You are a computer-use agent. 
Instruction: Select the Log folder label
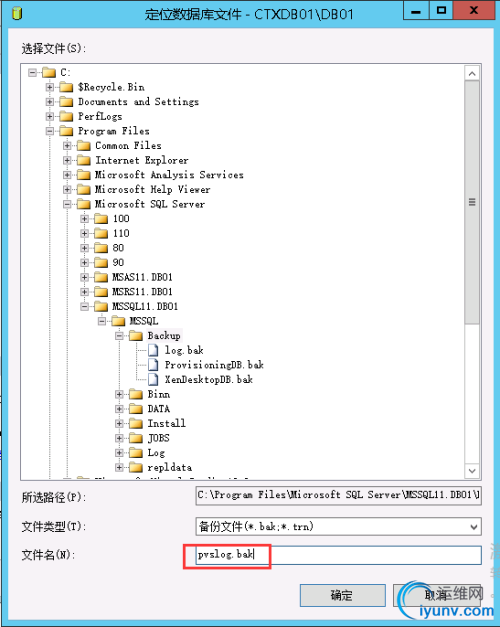coord(156,453)
